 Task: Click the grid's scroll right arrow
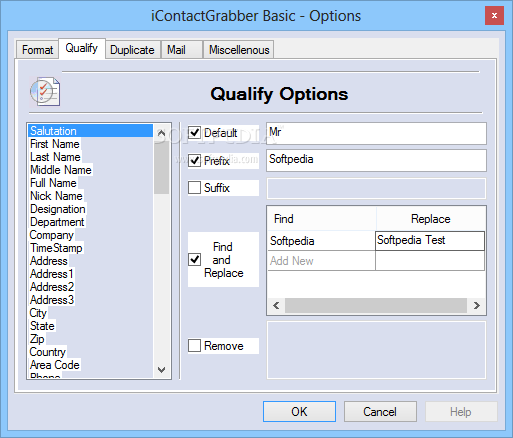(477, 305)
